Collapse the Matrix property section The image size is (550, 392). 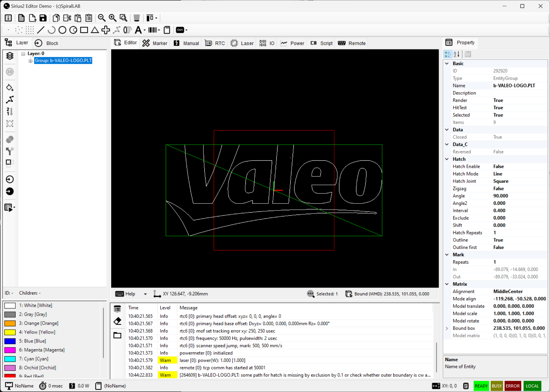click(447, 284)
